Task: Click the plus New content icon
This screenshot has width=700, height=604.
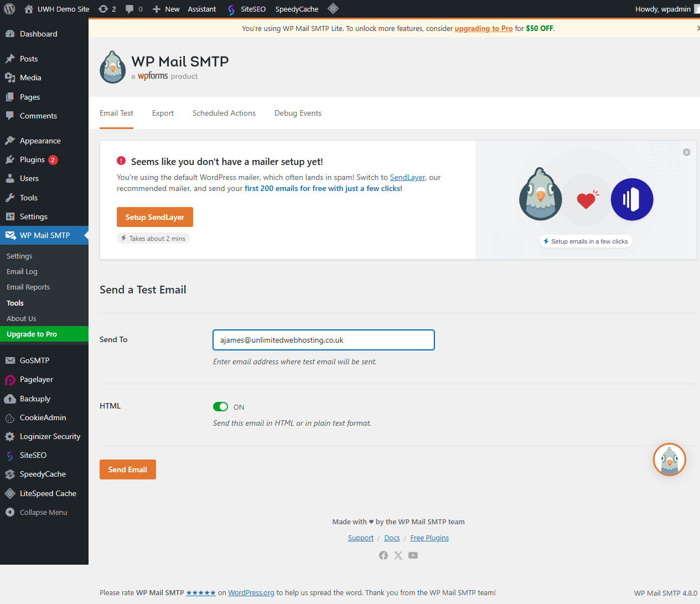Action: pos(157,9)
